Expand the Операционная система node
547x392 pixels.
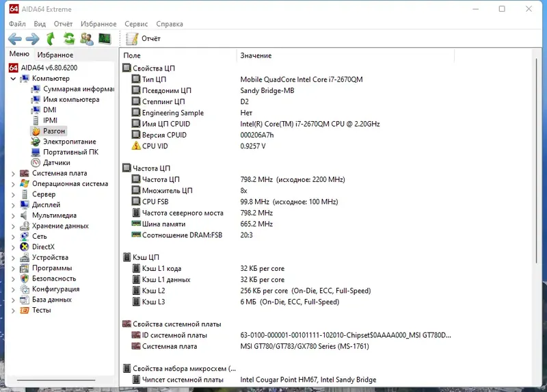pyautogui.click(x=13, y=184)
